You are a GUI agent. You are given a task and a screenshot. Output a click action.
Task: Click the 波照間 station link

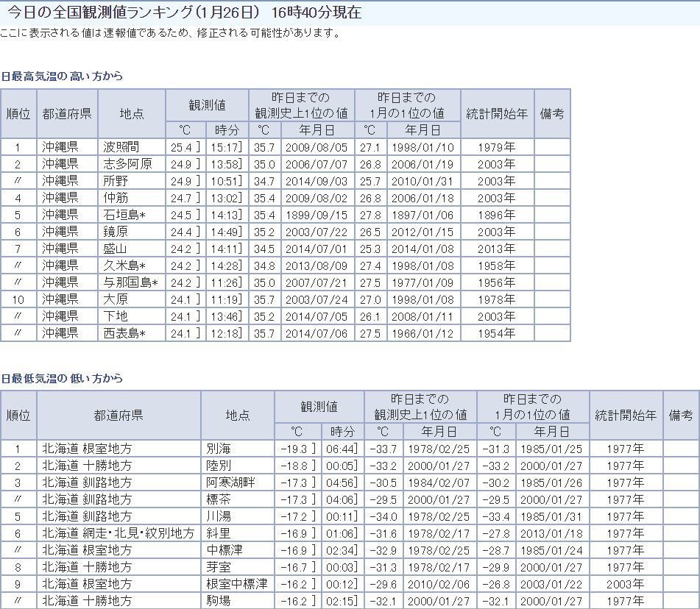pos(120,147)
